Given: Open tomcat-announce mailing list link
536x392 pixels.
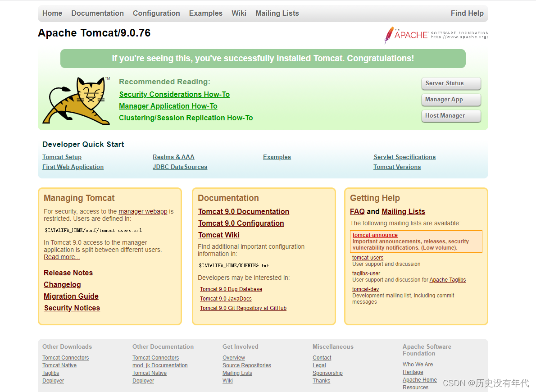Looking at the screenshot, I should click(375, 235).
